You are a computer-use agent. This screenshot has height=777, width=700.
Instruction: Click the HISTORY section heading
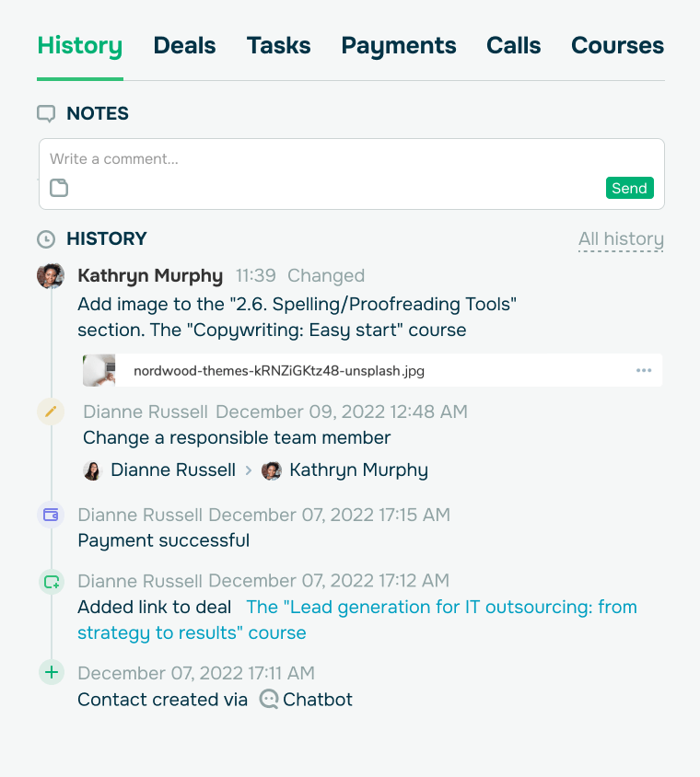pyautogui.click(x=107, y=239)
